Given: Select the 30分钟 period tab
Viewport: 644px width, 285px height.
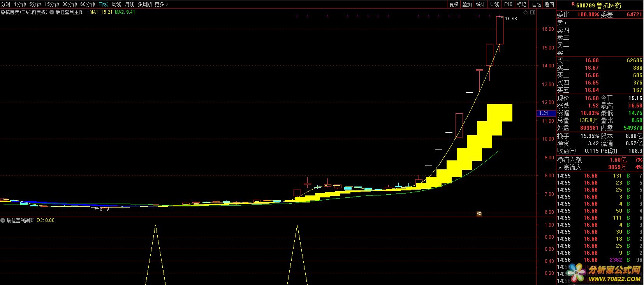Looking at the screenshot, I should point(70,4).
